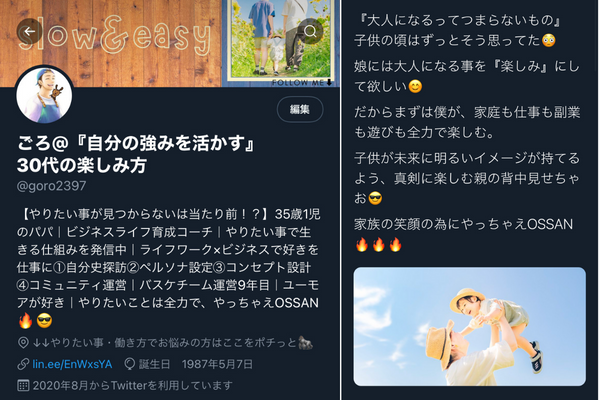
Task: Click the 2020年8月からTwitter joined text
Action: 132,385
